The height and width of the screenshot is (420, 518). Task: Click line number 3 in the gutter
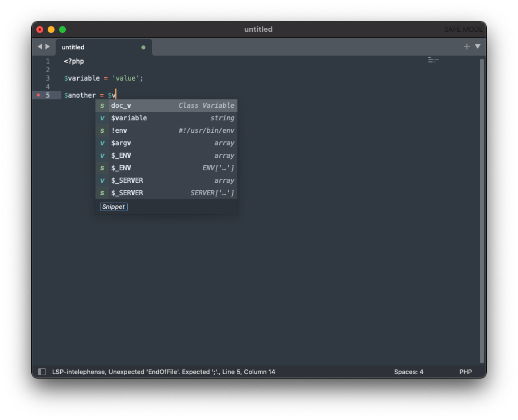pyautogui.click(x=47, y=78)
